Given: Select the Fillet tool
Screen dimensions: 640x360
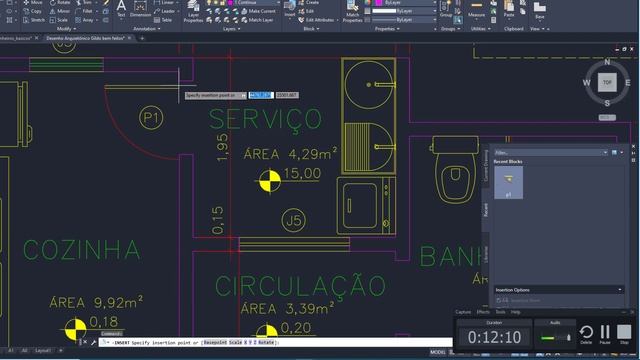Looking at the screenshot, I should coord(84,11).
